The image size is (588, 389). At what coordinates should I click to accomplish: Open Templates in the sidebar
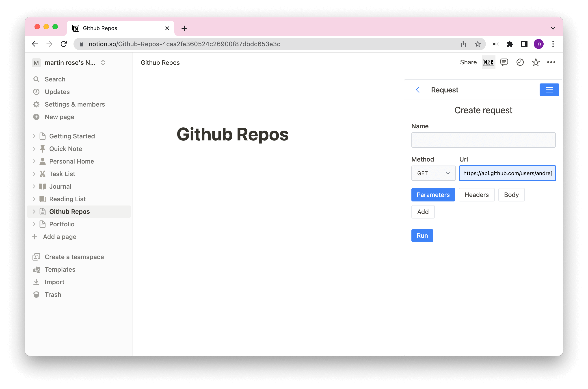coord(79,269)
